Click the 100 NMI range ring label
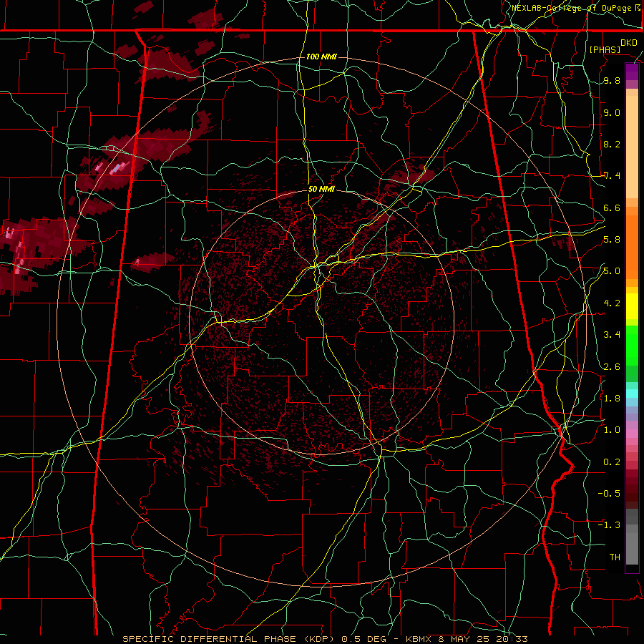Image resolution: width=644 pixels, height=644 pixels. (321, 57)
